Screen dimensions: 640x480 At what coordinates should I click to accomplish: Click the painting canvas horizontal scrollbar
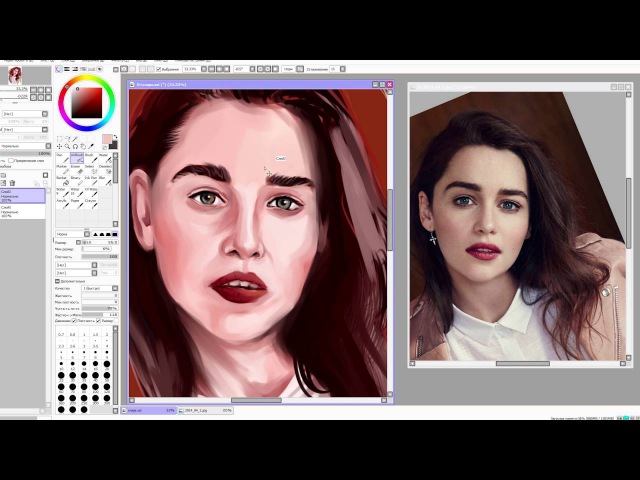click(x=256, y=400)
